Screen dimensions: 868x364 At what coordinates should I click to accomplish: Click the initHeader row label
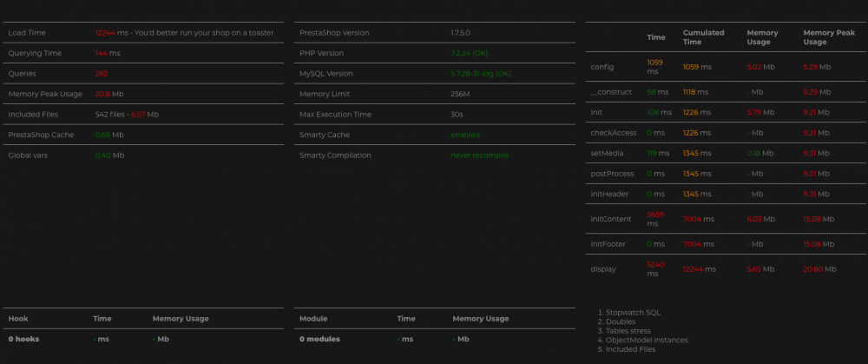[x=609, y=195]
